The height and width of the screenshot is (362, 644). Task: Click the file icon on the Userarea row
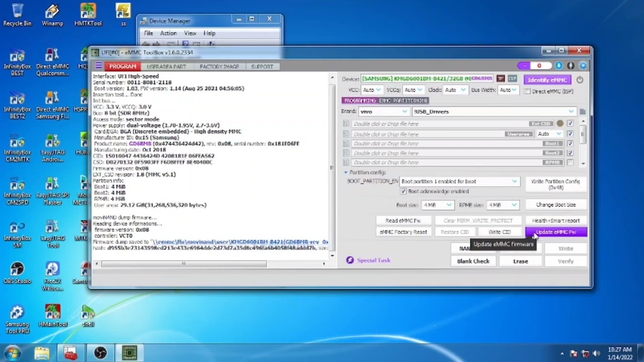(x=346, y=134)
